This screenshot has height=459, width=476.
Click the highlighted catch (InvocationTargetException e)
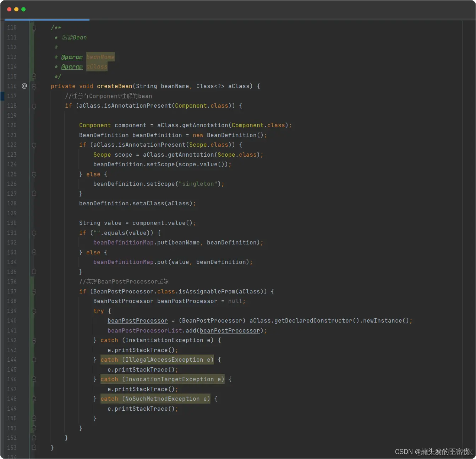[x=163, y=379]
